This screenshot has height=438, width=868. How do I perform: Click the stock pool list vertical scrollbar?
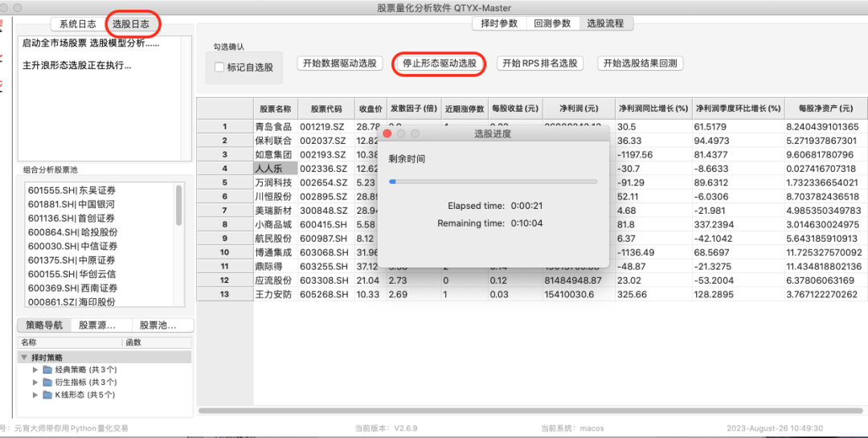point(178,205)
